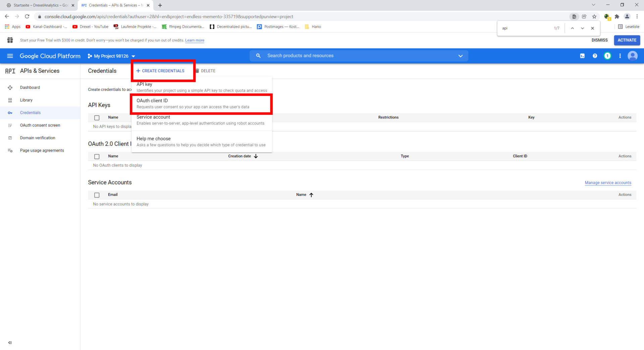Viewport: 644px width, 350px height.
Task: Open Dashboard in the sidebar
Action: pyautogui.click(x=30, y=88)
